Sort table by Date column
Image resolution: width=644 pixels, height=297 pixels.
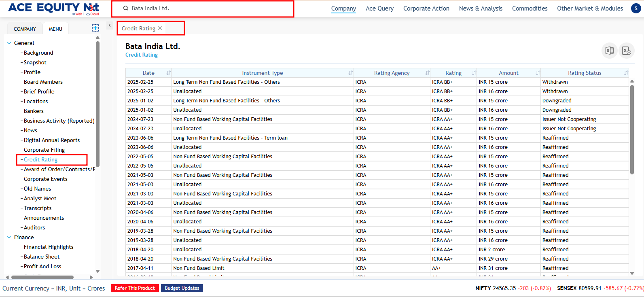click(169, 73)
